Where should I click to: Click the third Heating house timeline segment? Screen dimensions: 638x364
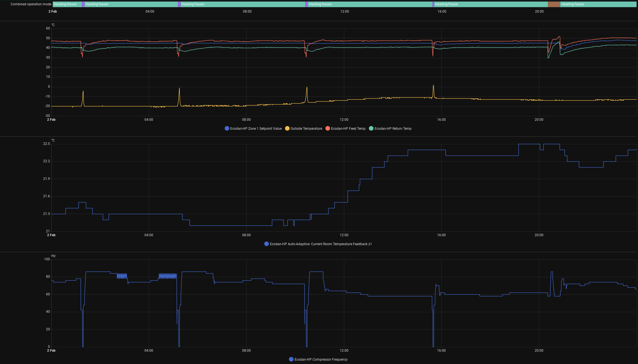[243, 4]
